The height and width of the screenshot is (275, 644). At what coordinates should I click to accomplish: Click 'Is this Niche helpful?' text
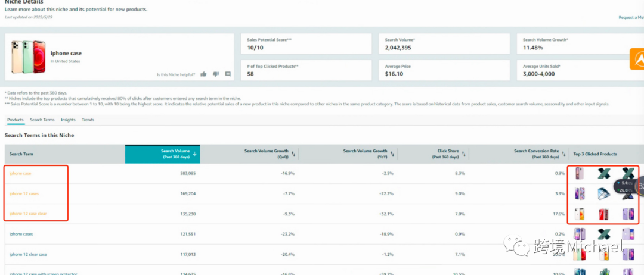(x=176, y=74)
